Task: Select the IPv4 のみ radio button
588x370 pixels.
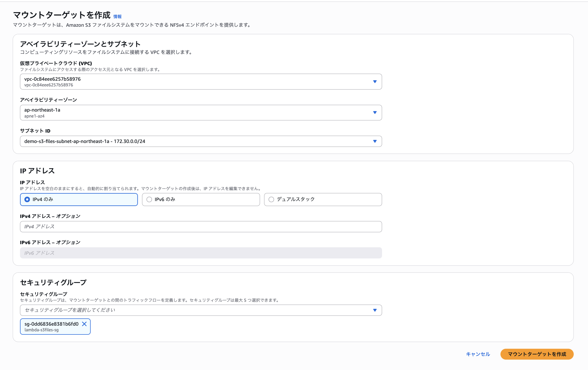Action: [x=27, y=200]
